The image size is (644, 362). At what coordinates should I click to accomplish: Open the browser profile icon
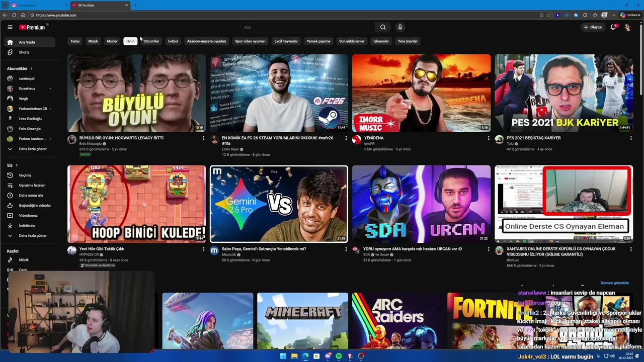tap(604, 15)
